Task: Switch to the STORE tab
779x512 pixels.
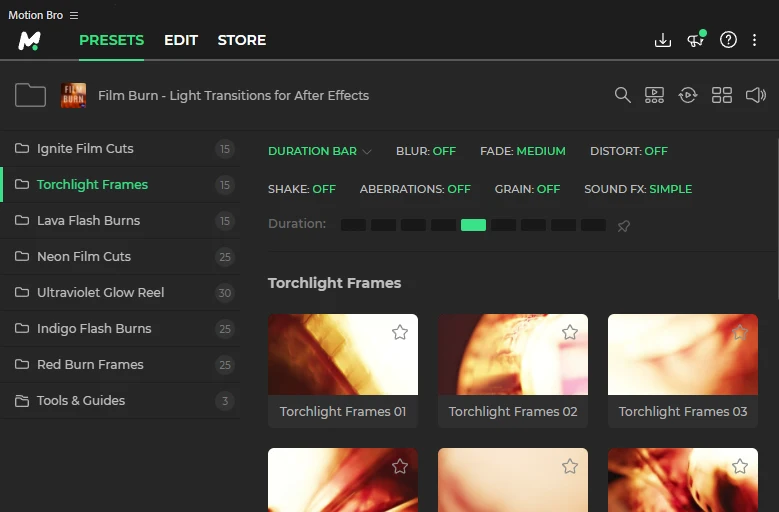Action: pos(241,40)
